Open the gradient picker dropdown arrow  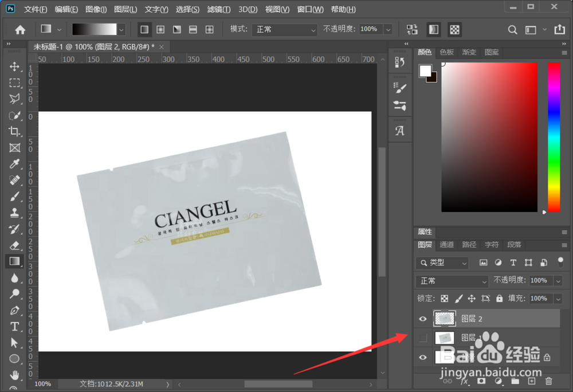121,30
